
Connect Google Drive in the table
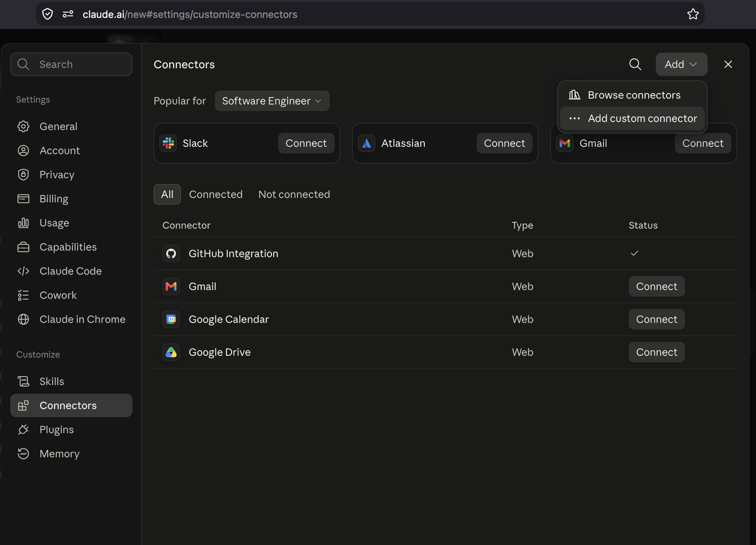657,352
